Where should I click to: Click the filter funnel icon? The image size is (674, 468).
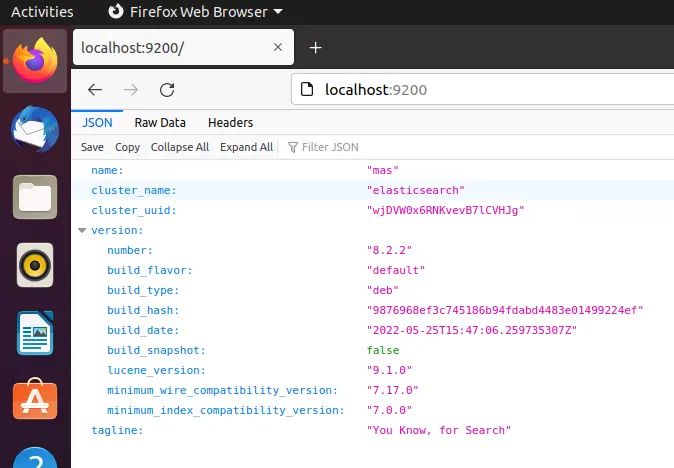[x=292, y=147]
